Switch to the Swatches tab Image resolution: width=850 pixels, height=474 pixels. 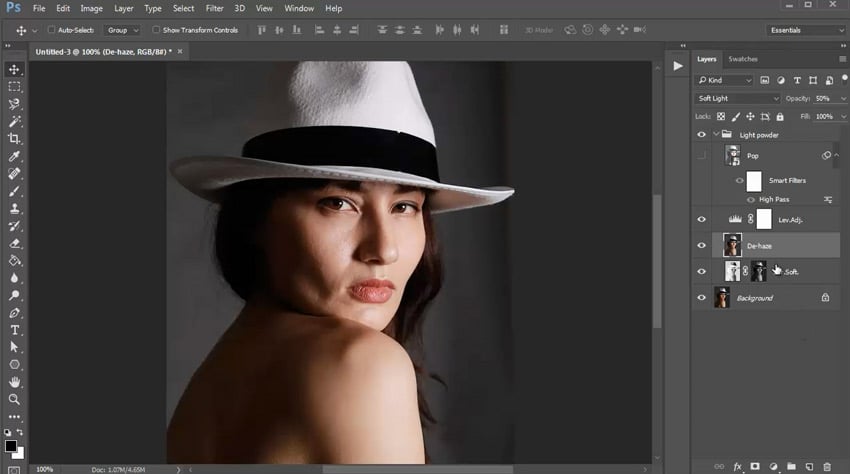click(743, 59)
